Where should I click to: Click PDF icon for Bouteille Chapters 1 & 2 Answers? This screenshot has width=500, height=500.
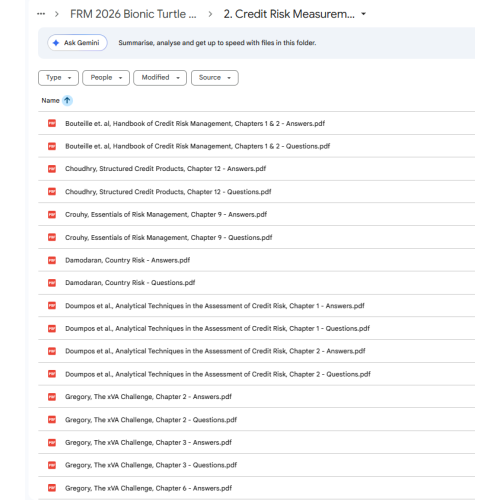[52, 123]
